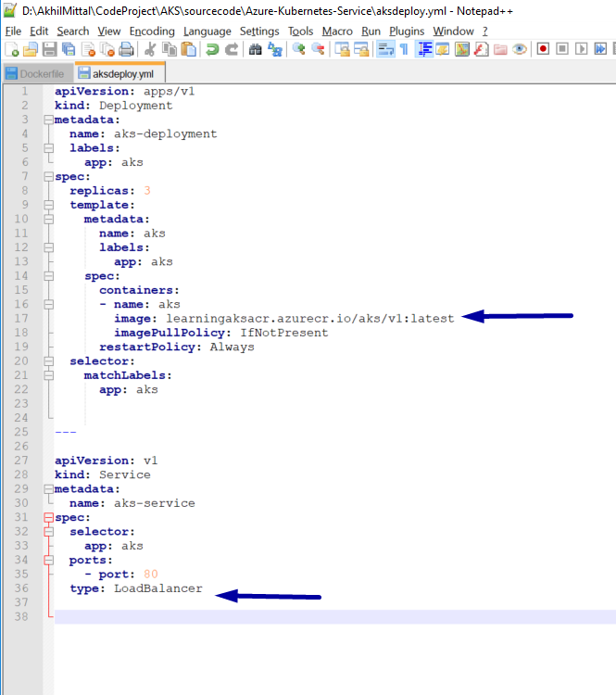Open the File menu
The width and height of the screenshot is (616, 695).
point(13,31)
